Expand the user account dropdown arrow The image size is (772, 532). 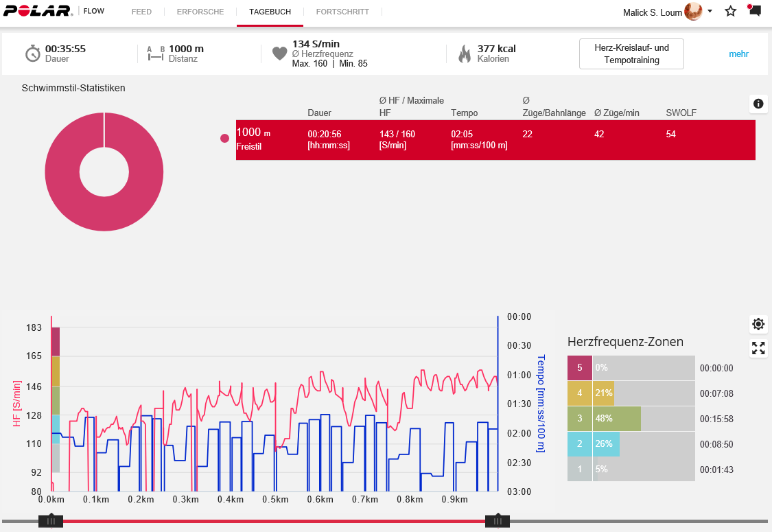(710, 12)
